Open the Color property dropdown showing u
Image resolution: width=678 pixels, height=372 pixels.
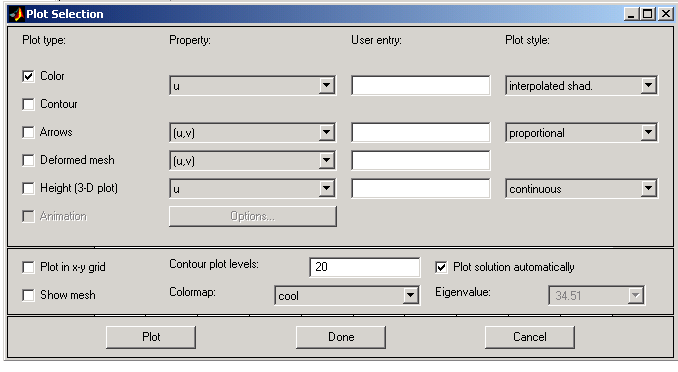[x=253, y=86]
